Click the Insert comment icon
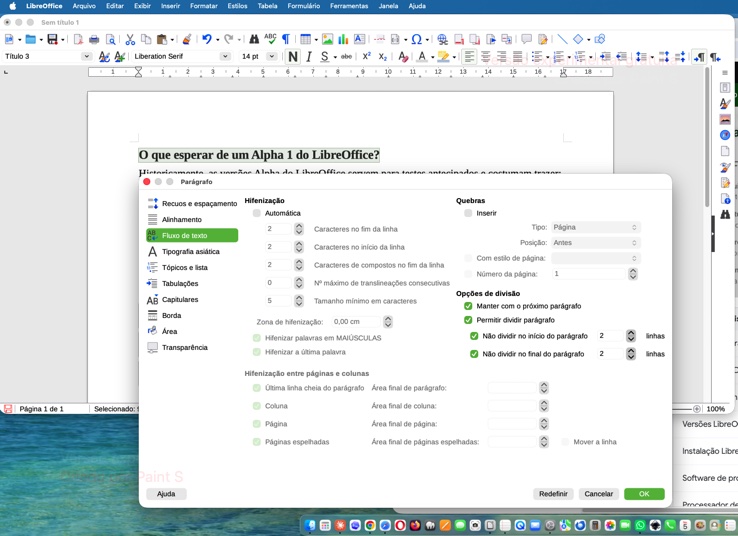Viewport: 738px width, 536px height. coord(527,39)
